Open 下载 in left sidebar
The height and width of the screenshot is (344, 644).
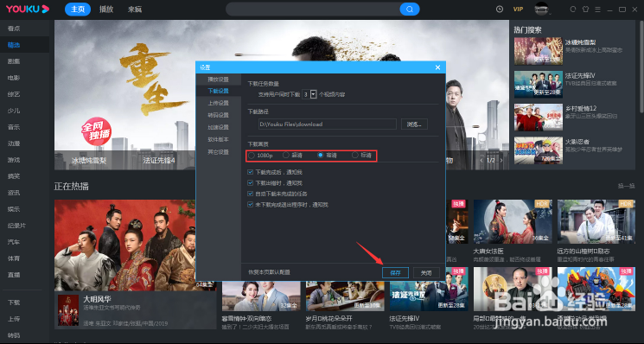click(x=14, y=303)
